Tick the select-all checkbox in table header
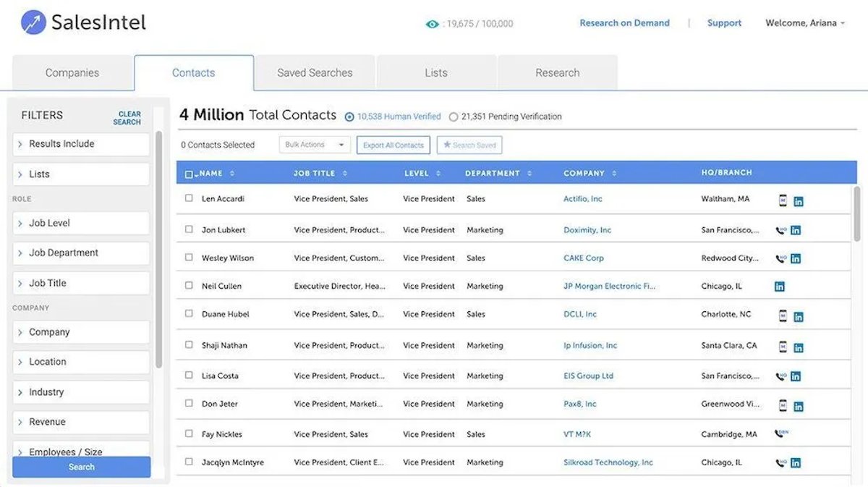868x487 pixels. click(x=189, y=174)
